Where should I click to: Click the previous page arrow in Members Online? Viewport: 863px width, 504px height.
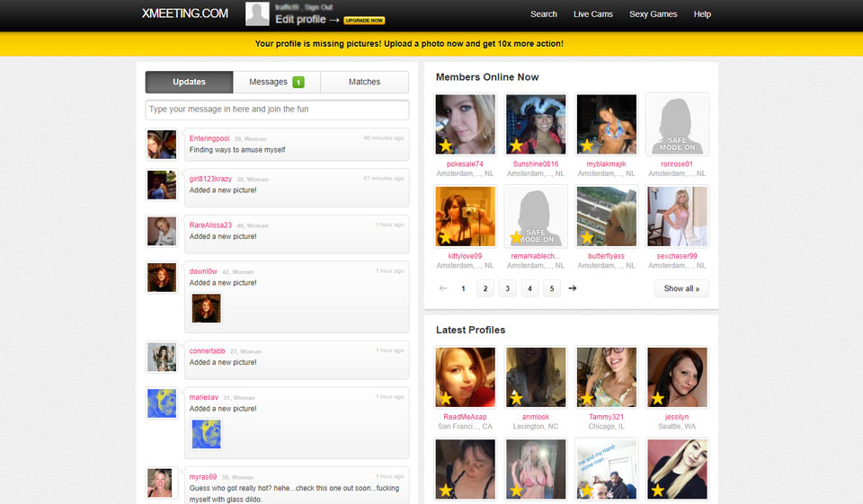(x=442, y=288)
